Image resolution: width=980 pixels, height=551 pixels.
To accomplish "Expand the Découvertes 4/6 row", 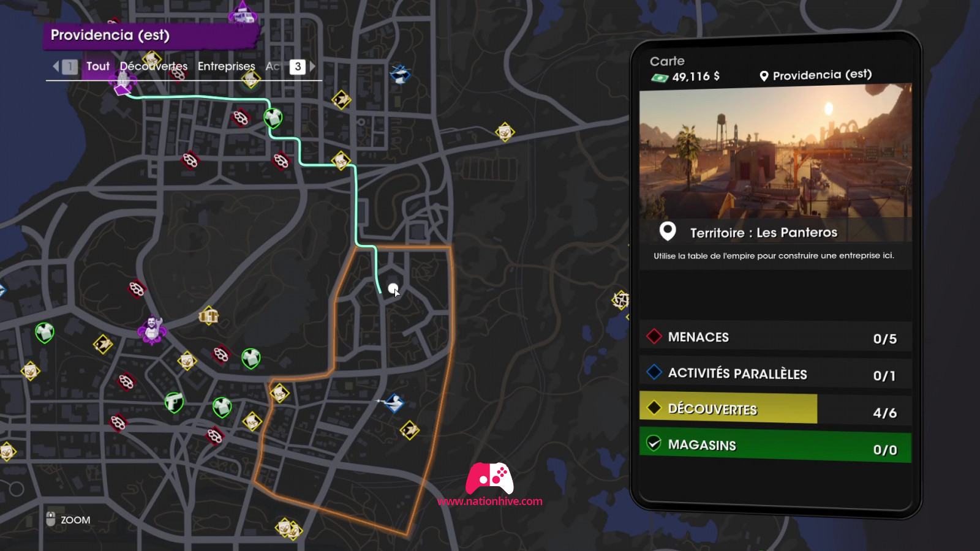I will (775, 409).
